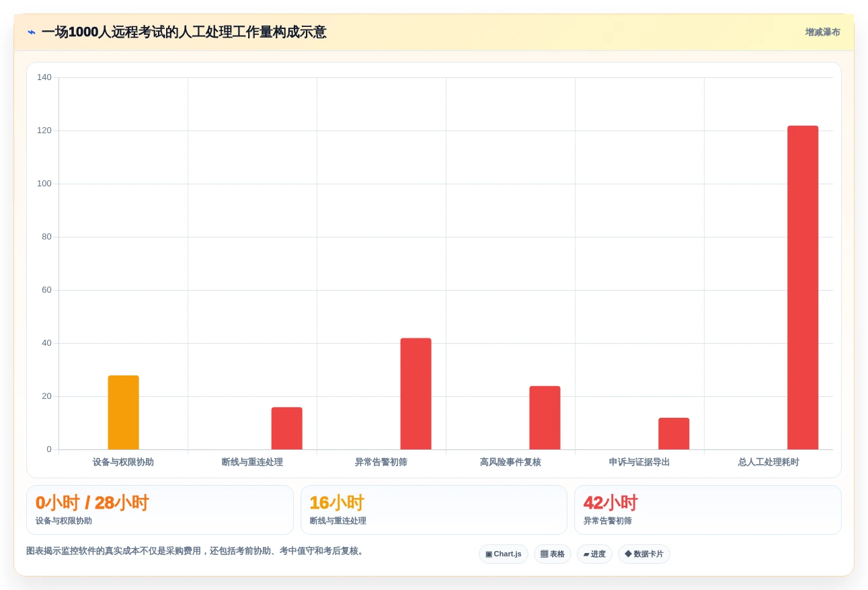The height and width of the screenshot is (590, 868).
Task: Click the red 断线与重连处理 bar
Action: coord(287,429)
